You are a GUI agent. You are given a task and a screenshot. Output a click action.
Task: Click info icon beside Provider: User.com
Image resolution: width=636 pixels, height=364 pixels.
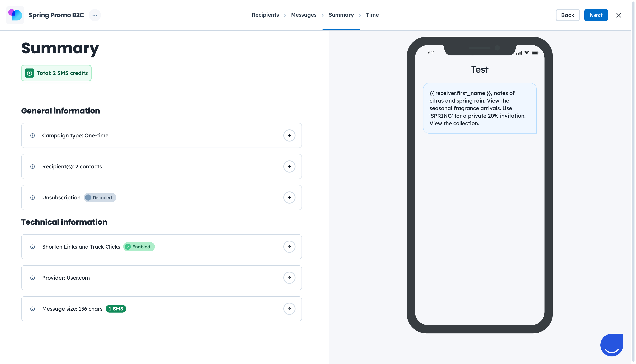[x=33, y=278]
